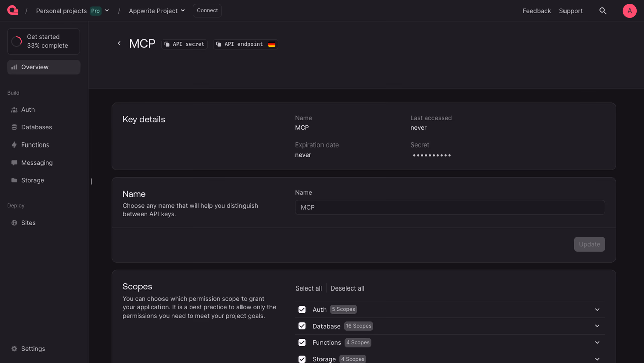
Task: Expand the Database scopes row
Action: (597, 326)
